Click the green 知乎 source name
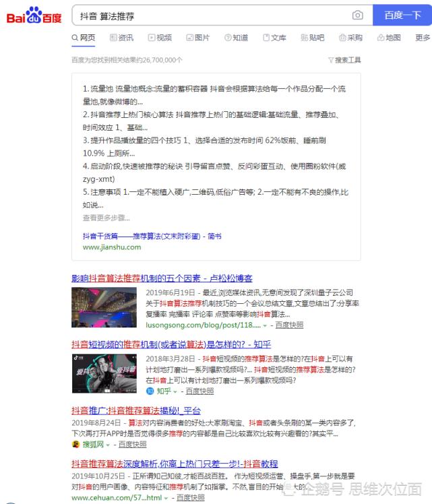432x504 pixels. coord(164,391)
